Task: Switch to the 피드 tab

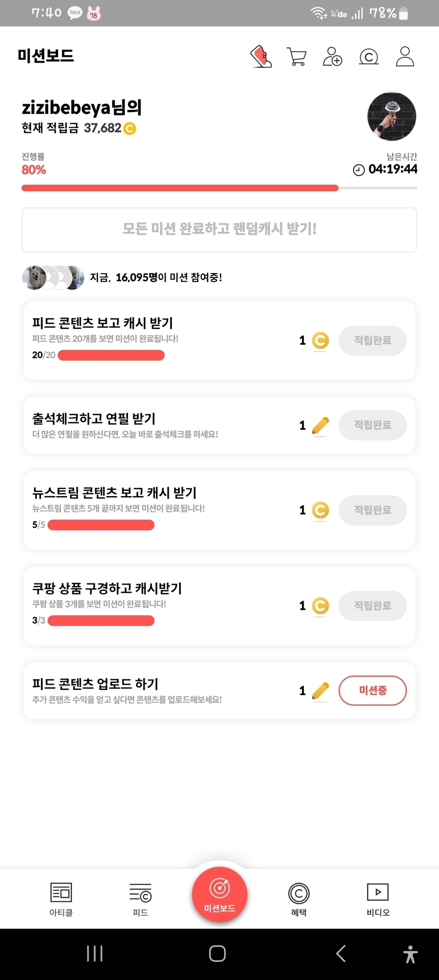Action: point(140,898)
